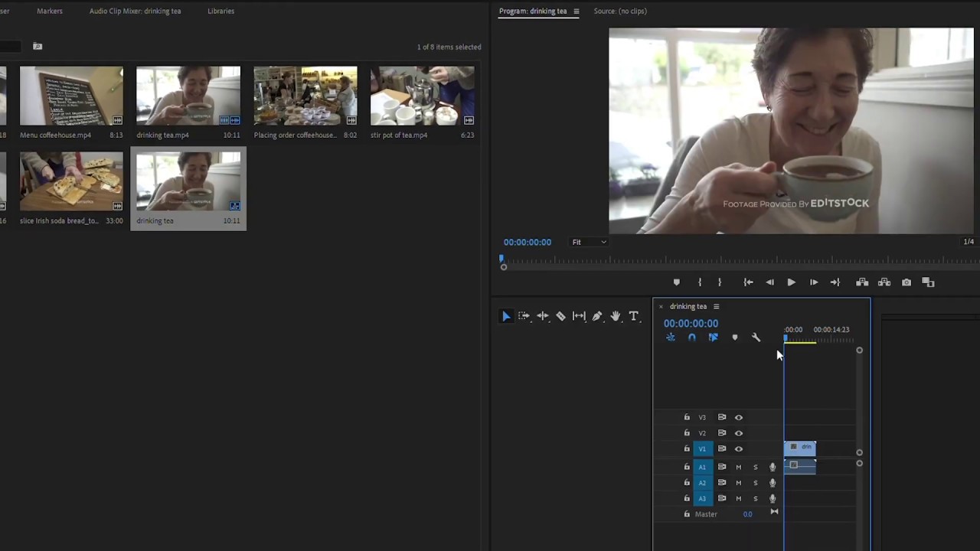Image resolution: width=980 pixels, height=551 pixels.
Task: Select Placing order coffeehouse thumbnail
Action: point(305,96)
